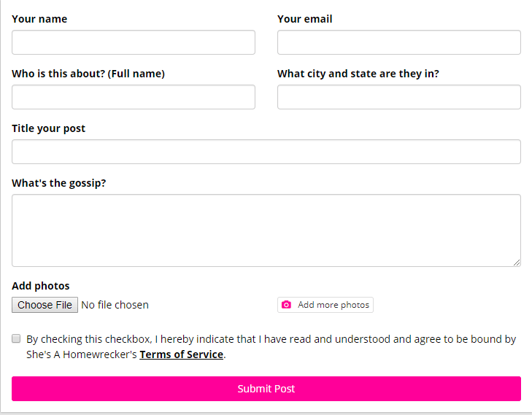Submit the post with the pink button
The image size is (532, 415).
[266, 389]
